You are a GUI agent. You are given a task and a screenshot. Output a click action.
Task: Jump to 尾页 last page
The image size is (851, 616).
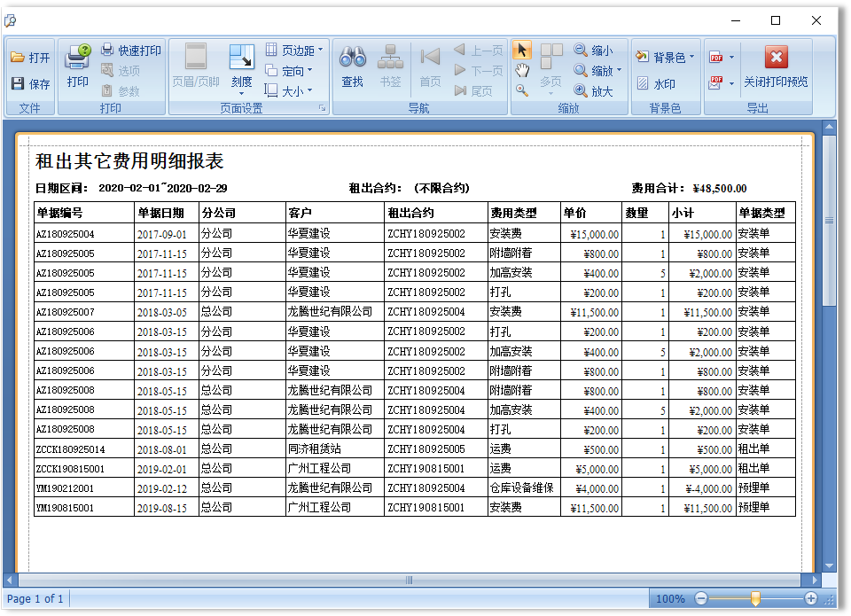coord(473,90)
